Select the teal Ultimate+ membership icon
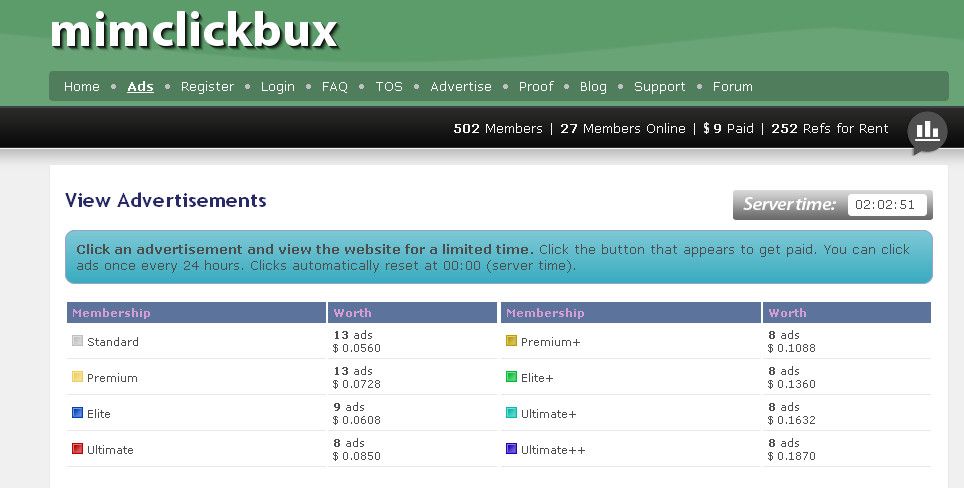Screen dimensions: 964x488 [512, 413]
